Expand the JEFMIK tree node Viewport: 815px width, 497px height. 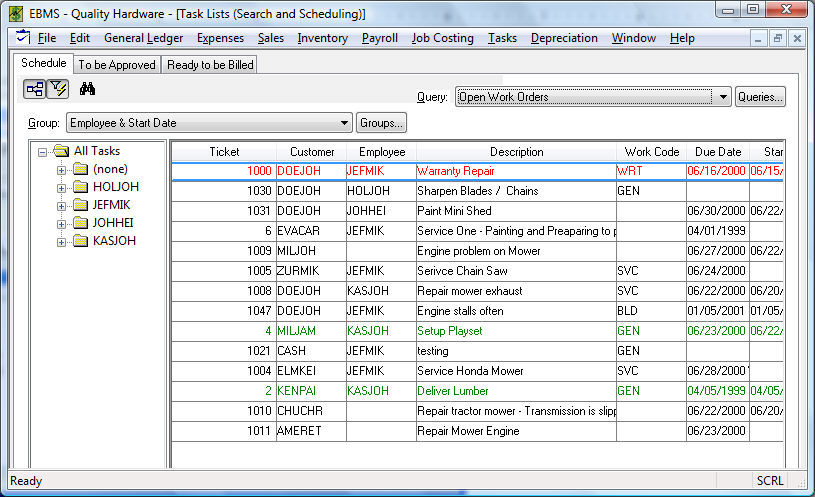(x=62, y=205)
